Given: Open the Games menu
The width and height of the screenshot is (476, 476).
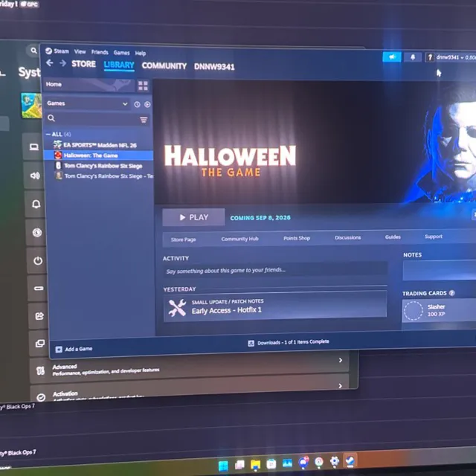Looking at the screenshot, I should (x=121, y=53).
